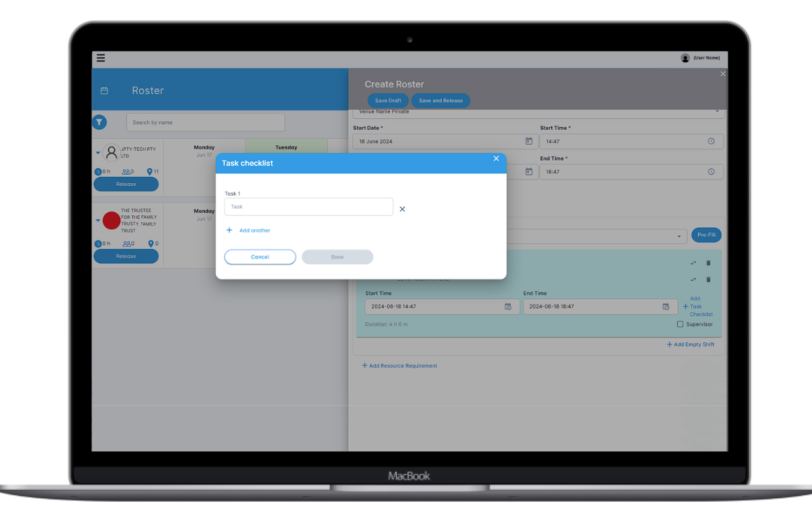Collapse the JPTY-TECH PTY LTD row
This screenshot has height=524, width=812.
pos(98,152)
